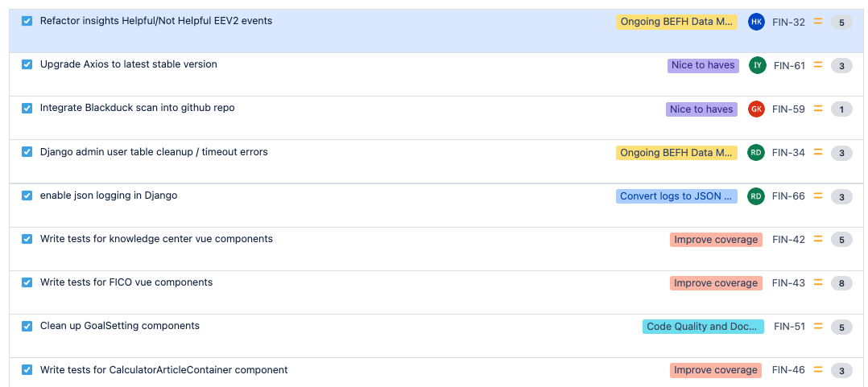
Task: Open the Nice to haves epic label on FIN-61
Action: coord(703,65)
